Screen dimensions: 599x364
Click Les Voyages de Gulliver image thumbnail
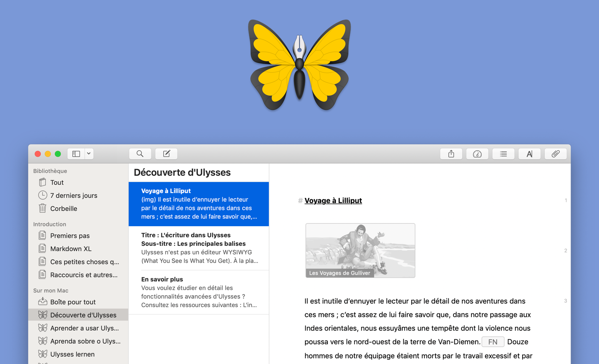tap(360, 250)
